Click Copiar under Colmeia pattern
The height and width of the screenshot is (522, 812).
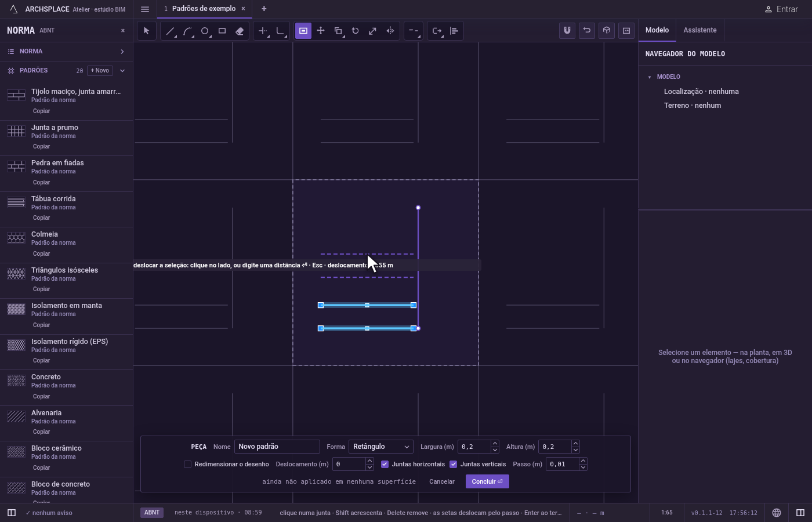(x=41, y=254)
